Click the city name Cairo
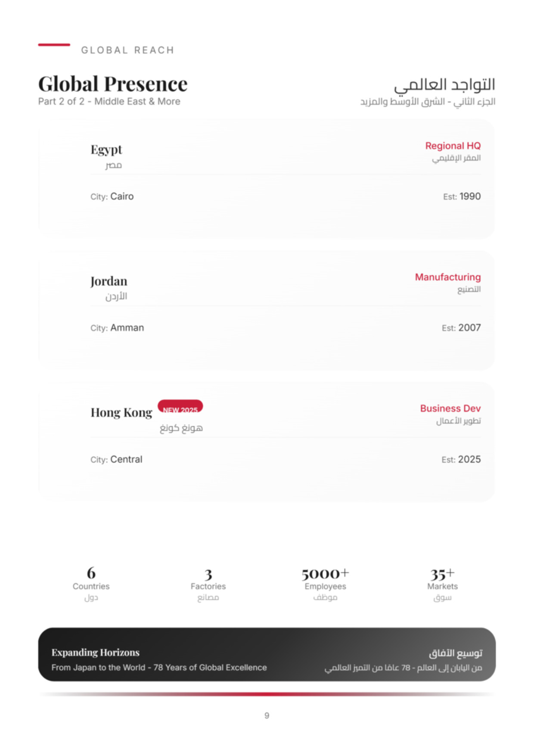 point(122,197)
